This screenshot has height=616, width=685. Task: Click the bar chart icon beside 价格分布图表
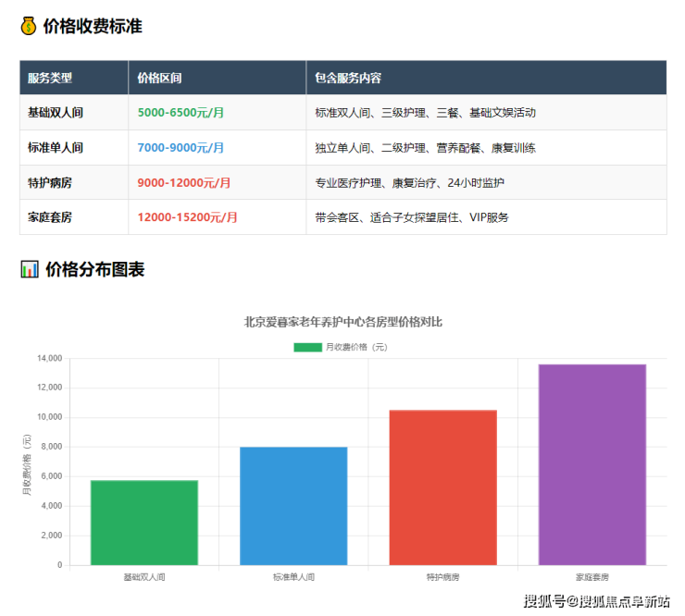[29, 270]
